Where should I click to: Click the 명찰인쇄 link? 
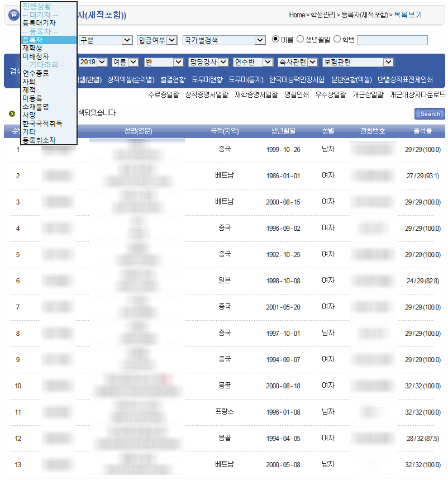pyautogui.click(x=297, y=95)
